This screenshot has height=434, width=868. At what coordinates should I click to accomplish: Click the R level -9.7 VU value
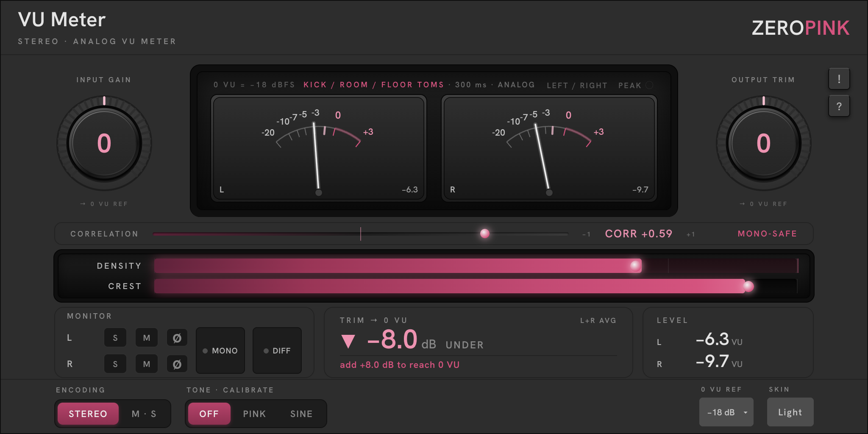(719, 362)
